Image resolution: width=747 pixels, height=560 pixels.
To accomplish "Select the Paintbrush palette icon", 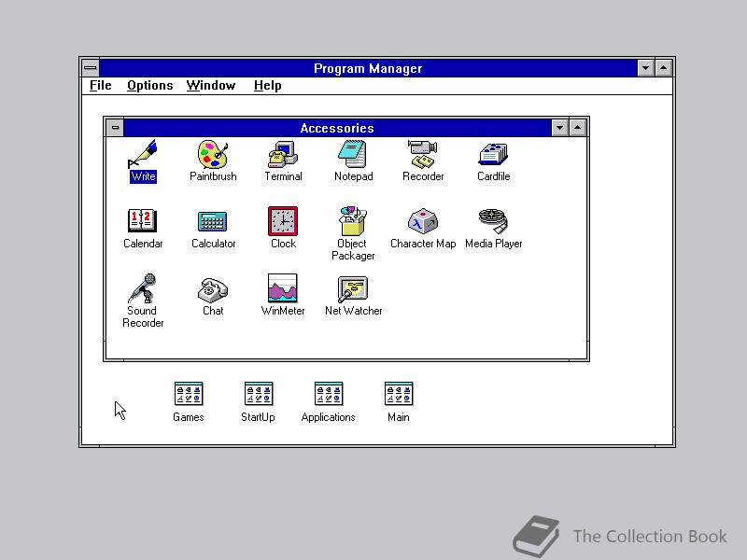I will 213,154.
